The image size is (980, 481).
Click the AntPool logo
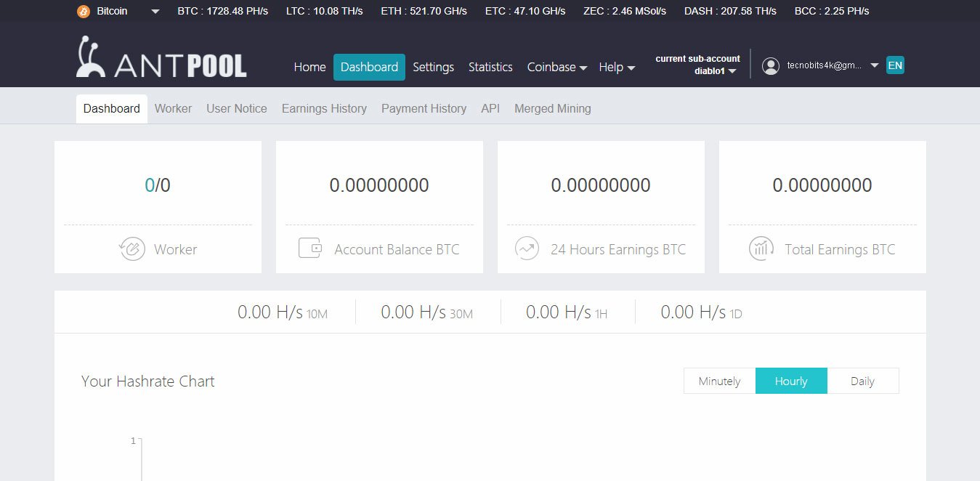(x=161, y=57)
